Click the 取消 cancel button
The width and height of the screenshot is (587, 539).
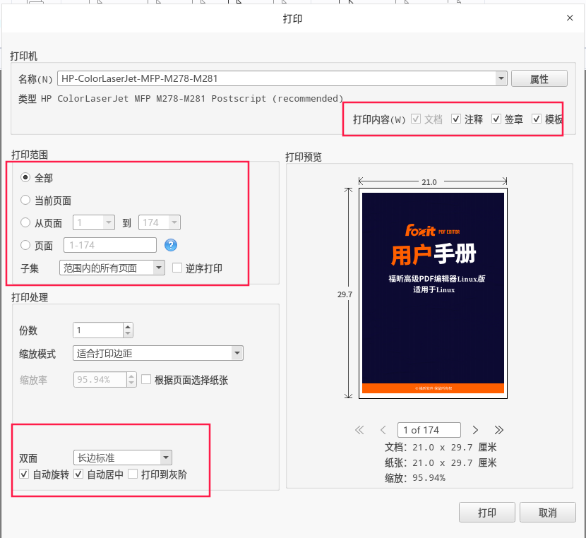tap(547, 512)
